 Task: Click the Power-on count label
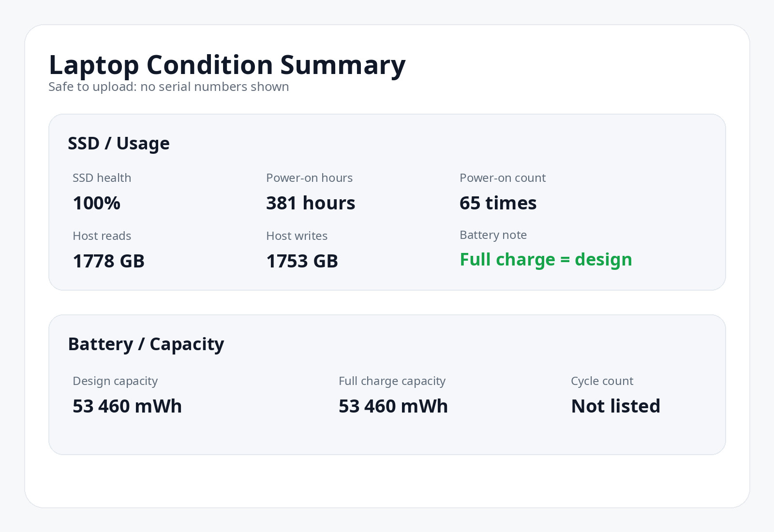tap(503, 178)
